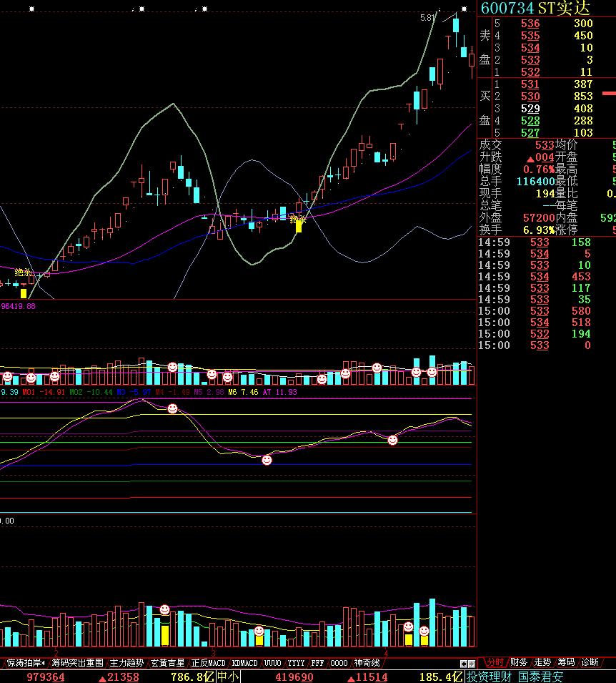This screenshot has width=616, height=683.
Task: Click the 绝杀 signal label at far left
Action: pos(24,272)
